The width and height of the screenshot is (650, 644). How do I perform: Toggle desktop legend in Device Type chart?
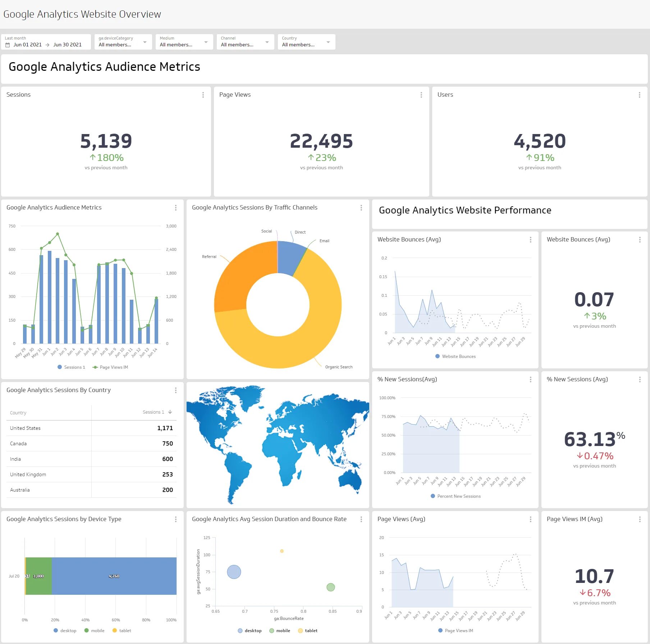[x=65, y=631]
